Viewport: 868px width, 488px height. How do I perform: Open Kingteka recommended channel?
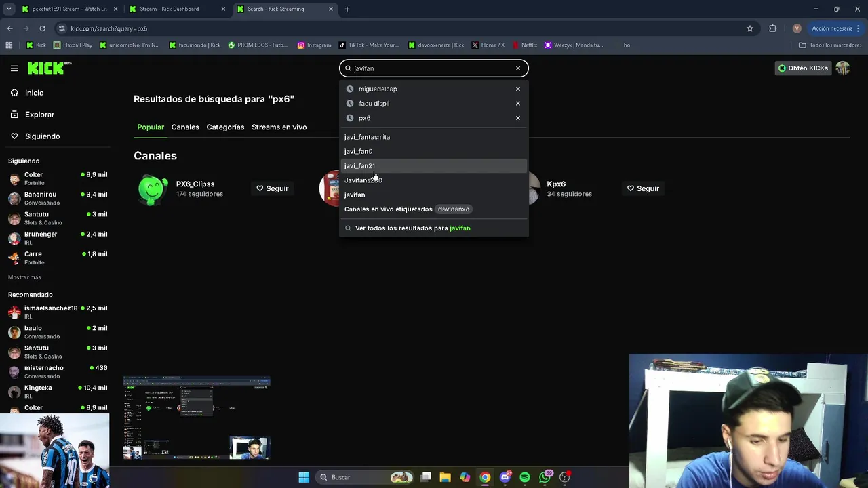tap(58, 392)
